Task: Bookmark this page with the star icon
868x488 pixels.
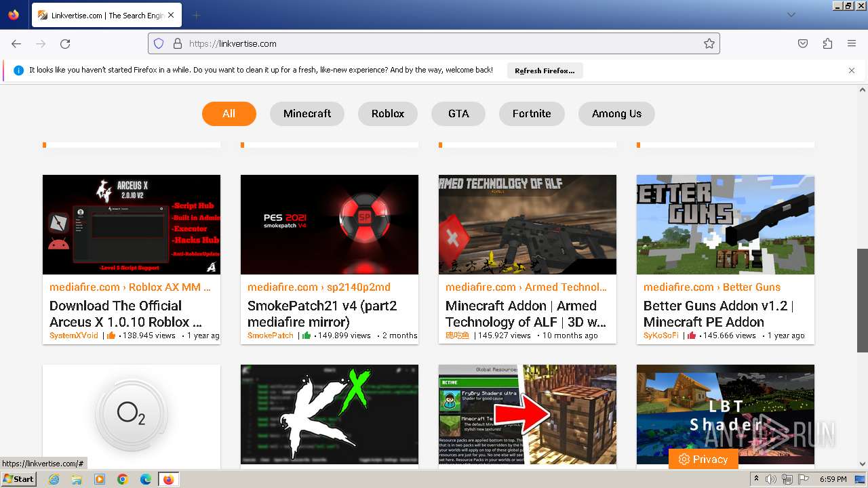Action: (x=709, y=43)
